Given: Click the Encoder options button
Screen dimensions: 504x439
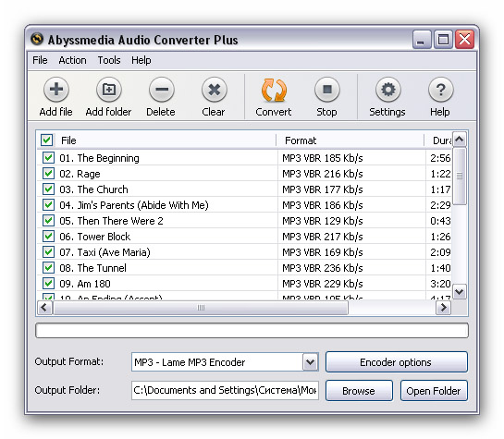Looking at the screenshot, I should 397,362.
